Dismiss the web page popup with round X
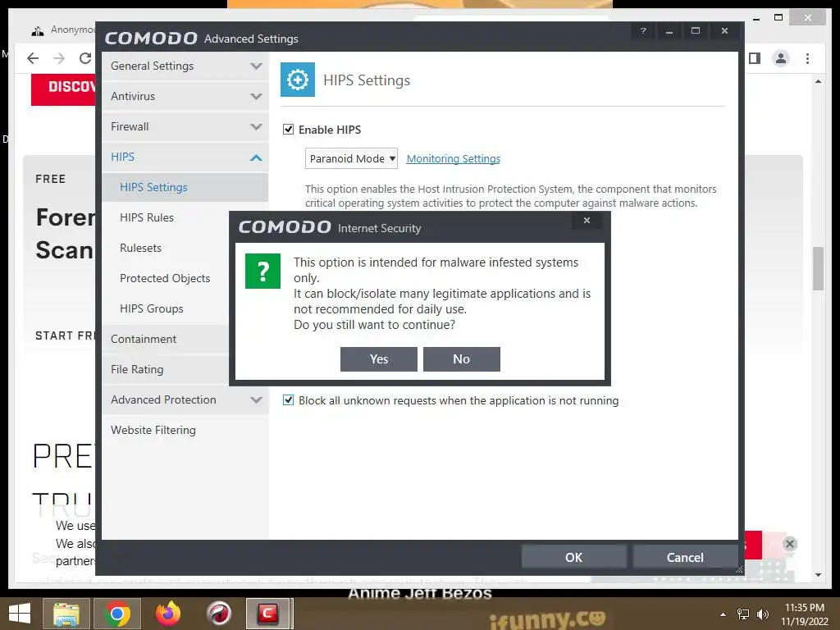840x630 pixels. (x=790, y=544)
